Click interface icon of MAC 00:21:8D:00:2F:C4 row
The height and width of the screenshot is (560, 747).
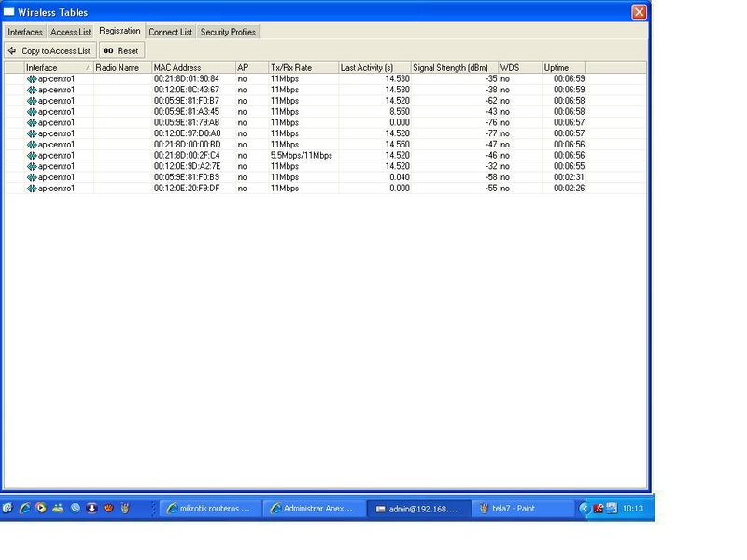click(32, 156)
